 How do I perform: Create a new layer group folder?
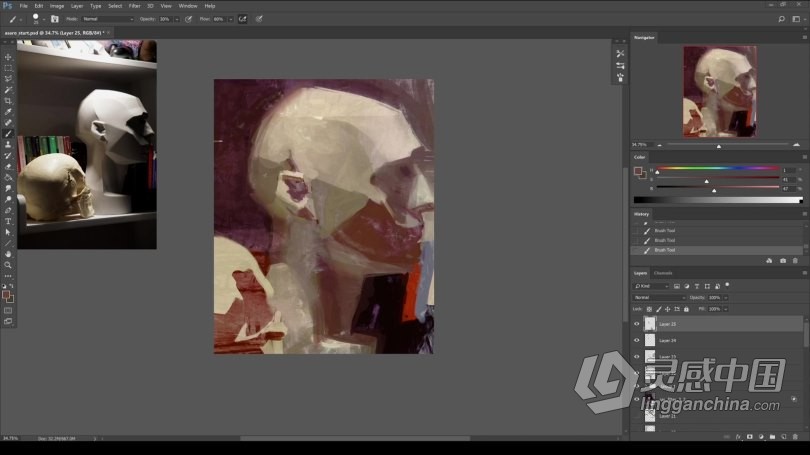(772, 437)
